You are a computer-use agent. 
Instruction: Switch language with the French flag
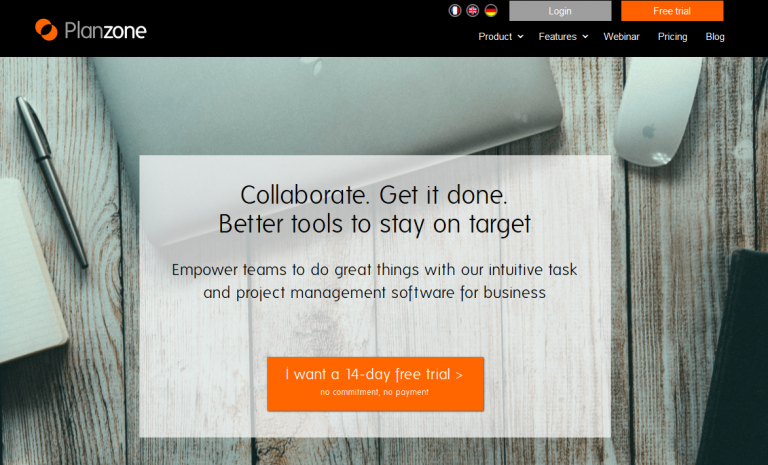click(455, 11)
